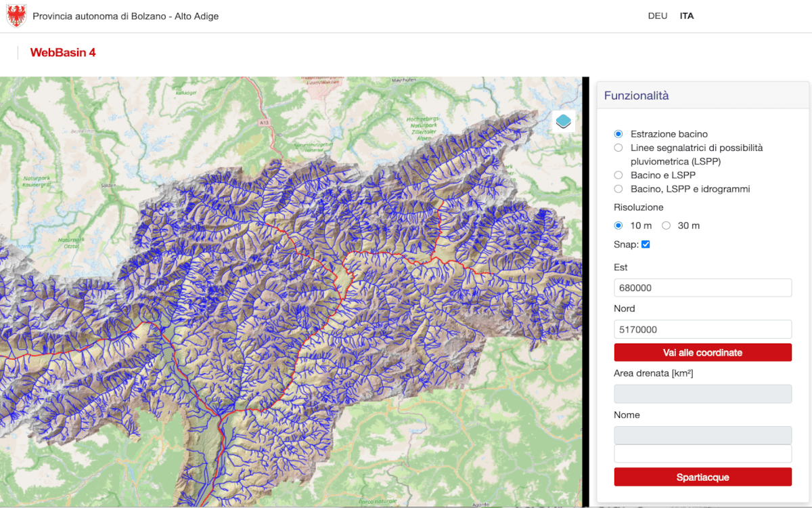Viewport: 812px width, 508px height.
Task: Switch language to ITA
Action: 687,16
